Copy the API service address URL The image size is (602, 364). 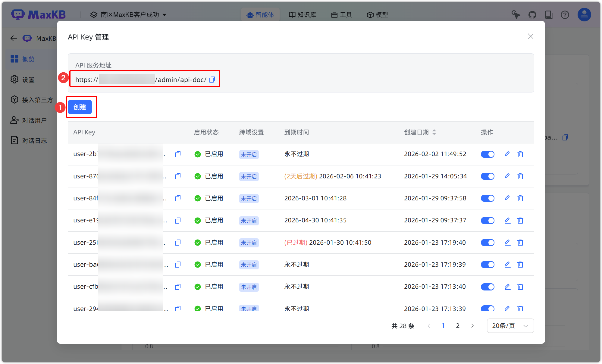tap(212, 80)
